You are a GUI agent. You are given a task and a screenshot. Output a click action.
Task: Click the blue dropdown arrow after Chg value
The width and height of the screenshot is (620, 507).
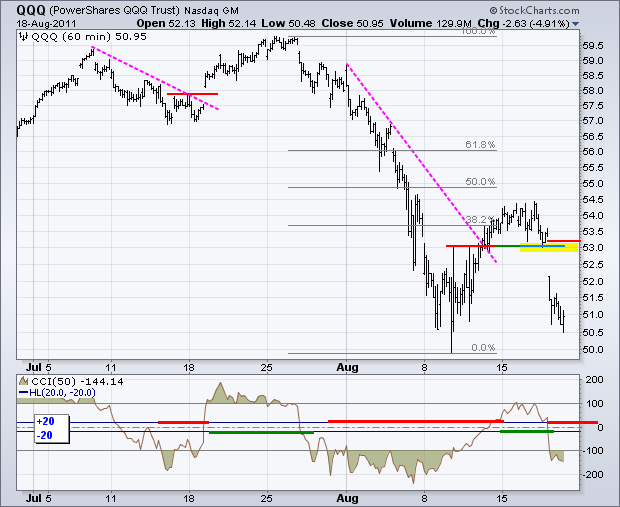coord(575,24)
